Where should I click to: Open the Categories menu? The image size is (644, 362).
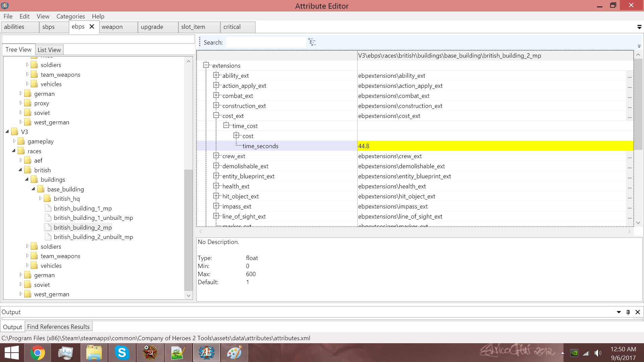click(70, 16)
